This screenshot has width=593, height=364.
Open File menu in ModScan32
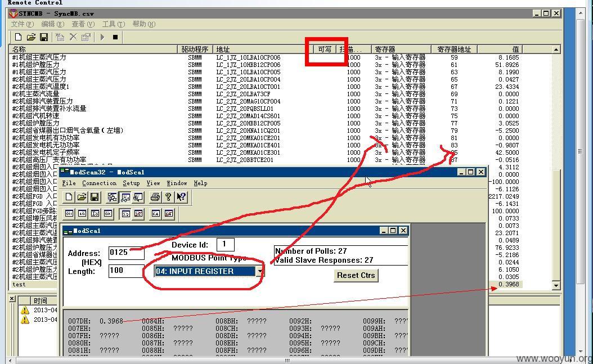click(69, 183)
